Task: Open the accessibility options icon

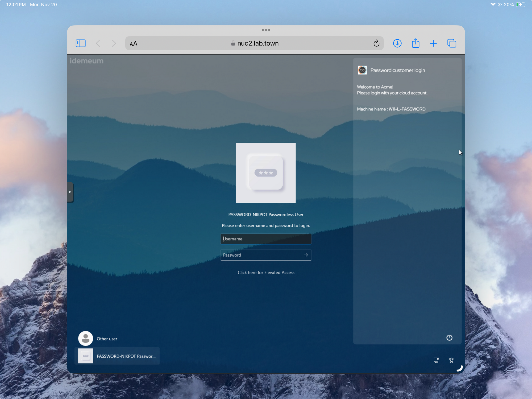Action: tap(451, 360)
